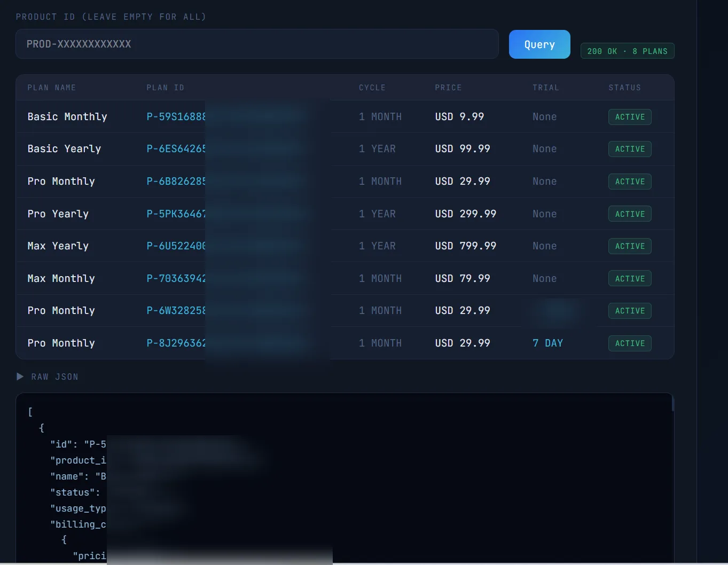
Task: Open plan ID link starting with P-6ES64265
Action: pos(176,149)
